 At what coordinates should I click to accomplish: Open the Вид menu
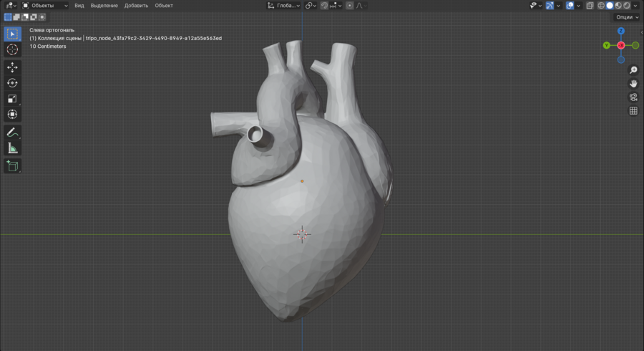coord(79,6)
